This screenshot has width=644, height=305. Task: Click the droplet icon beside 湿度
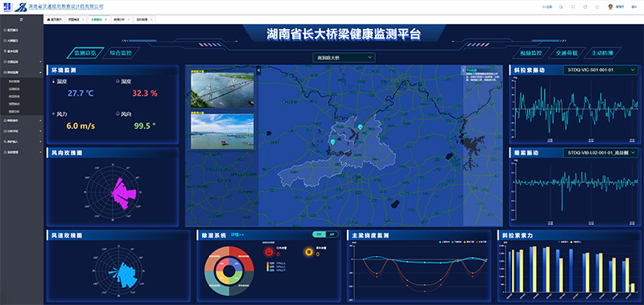118,81
